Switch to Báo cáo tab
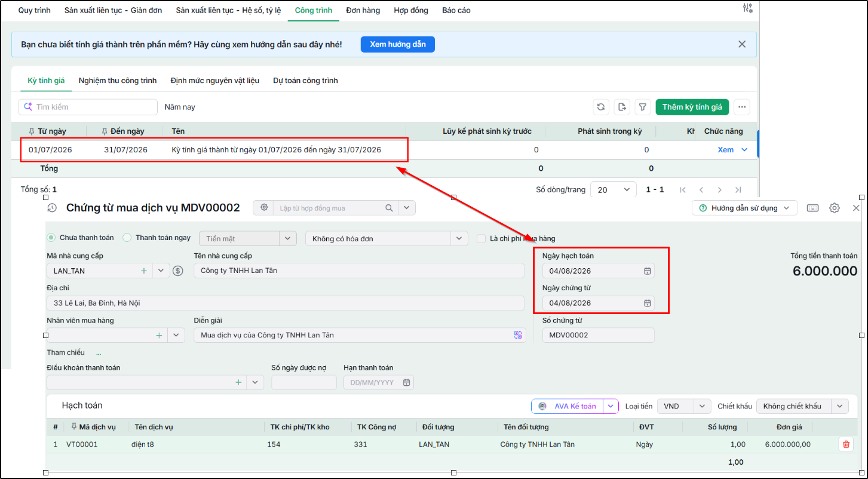The image size is (868, 479). [456, 10]
